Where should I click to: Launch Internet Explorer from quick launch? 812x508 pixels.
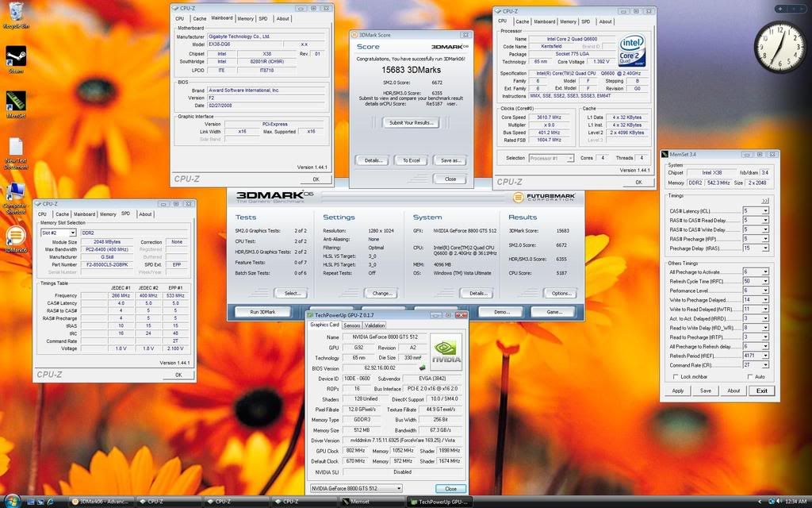pos(50,502)
